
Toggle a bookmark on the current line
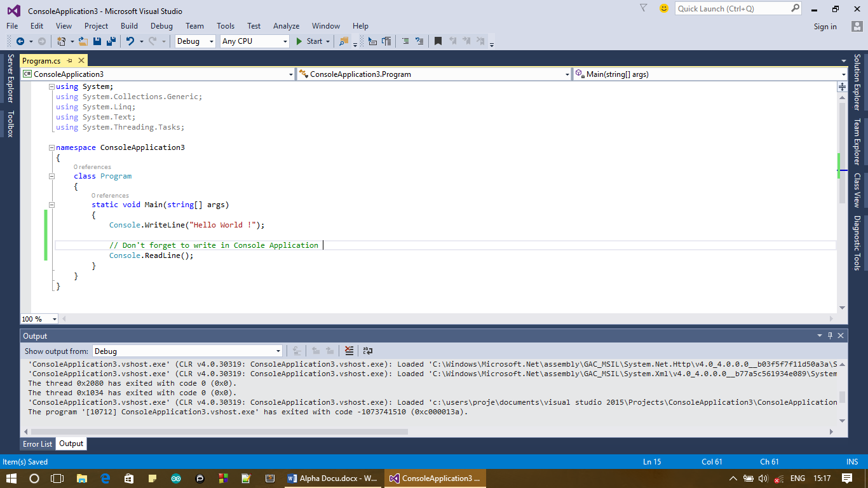pos(438,41)
